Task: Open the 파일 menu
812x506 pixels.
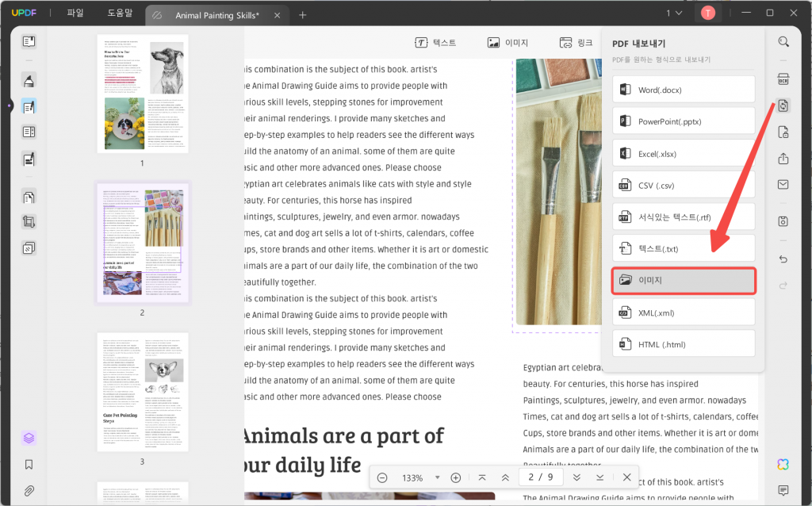Action: coord(75,13)
